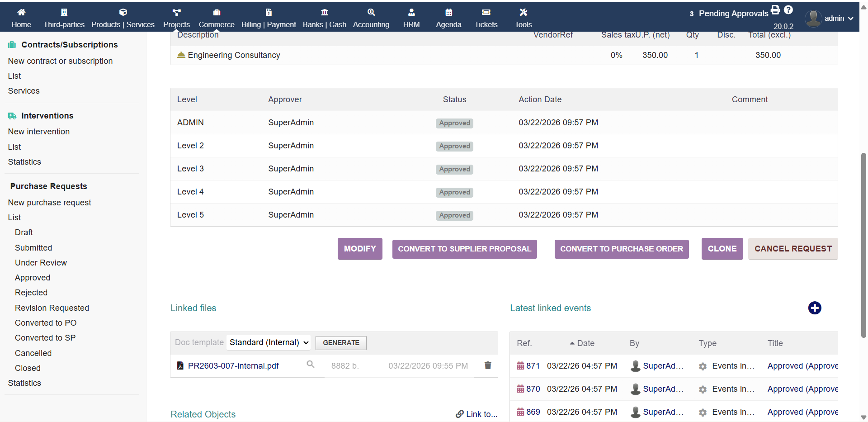Sort linked events by Date column
This screenshot has height=422, width=868.
click(585, 343)
